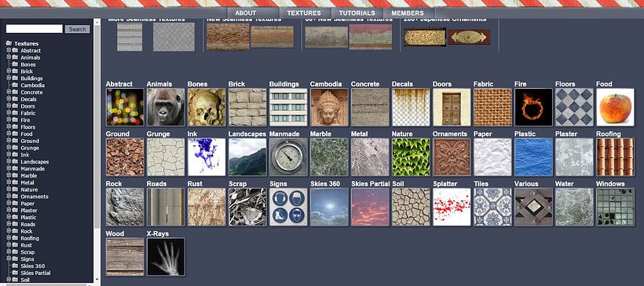Expand the Nature folder plus icon
This screenshot has width=644, height=286.
coord(9,189)
